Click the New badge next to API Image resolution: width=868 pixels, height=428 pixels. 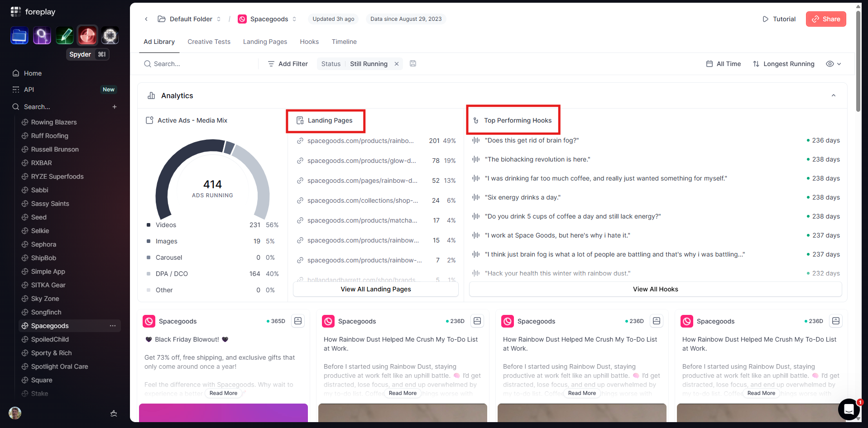[x=109, y=90]
